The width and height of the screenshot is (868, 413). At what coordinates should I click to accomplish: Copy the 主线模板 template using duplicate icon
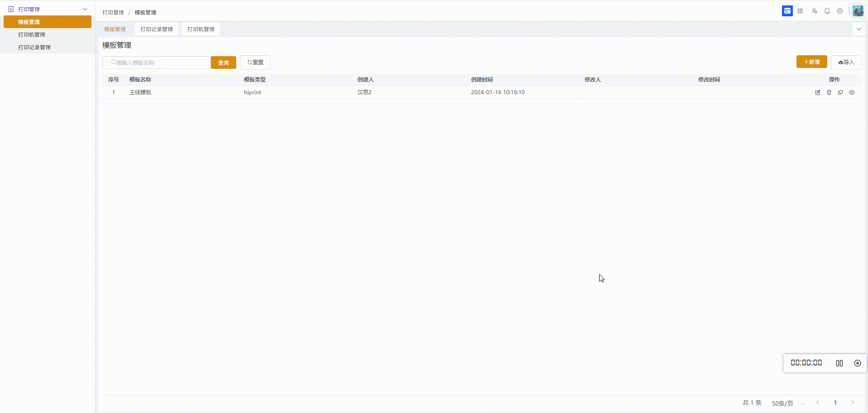(x=840, y=92)
